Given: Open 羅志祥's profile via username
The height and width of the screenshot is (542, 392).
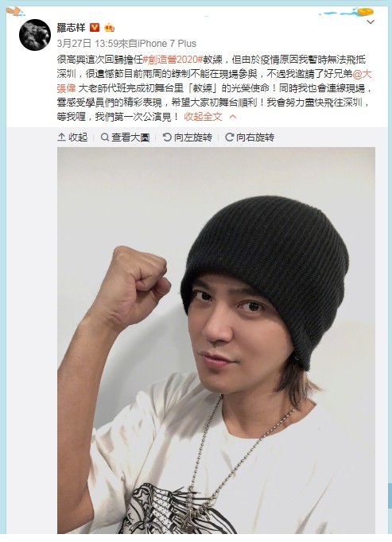Looking at the screenshot, I should click(x=71, y=27).
